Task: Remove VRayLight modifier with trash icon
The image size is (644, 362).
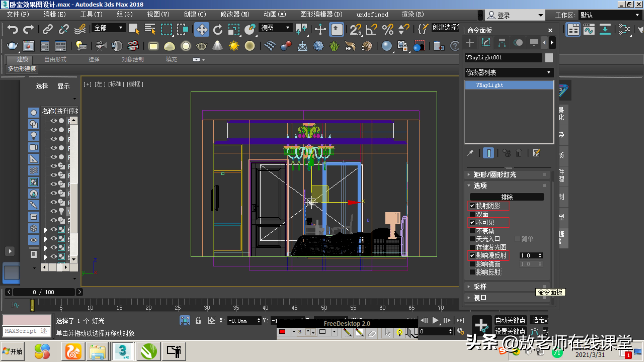Action: pyautogui.click(x=519, y=153)
